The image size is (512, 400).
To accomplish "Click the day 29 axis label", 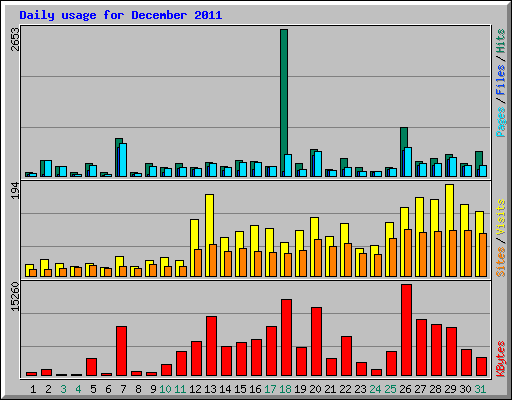I will tap(450, 389).
